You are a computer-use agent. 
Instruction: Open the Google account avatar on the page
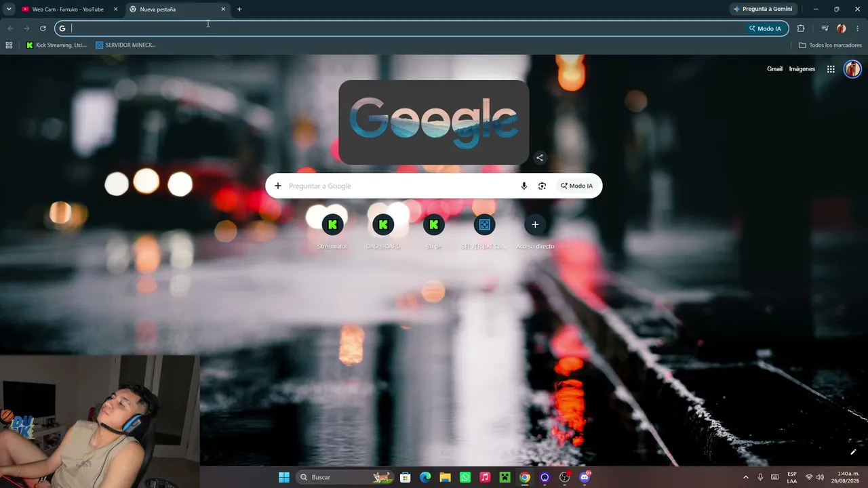click(852, 69)
